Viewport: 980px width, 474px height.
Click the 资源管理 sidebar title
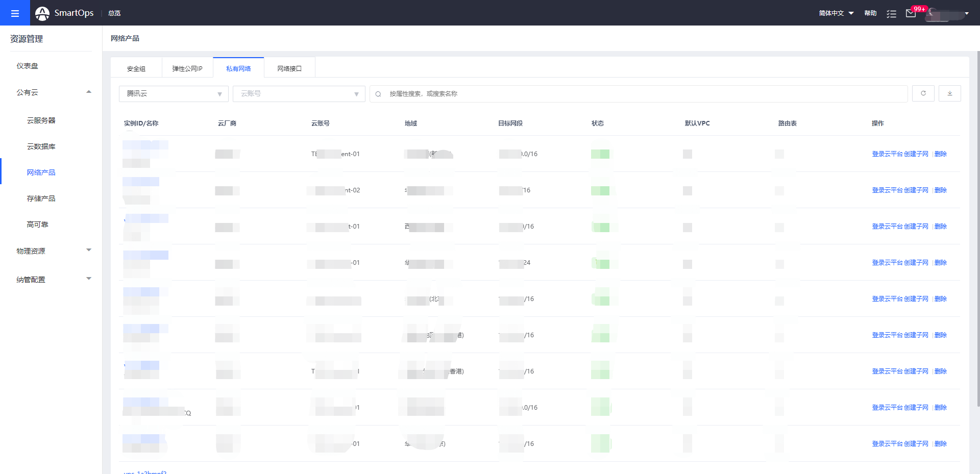coord(27,39)
